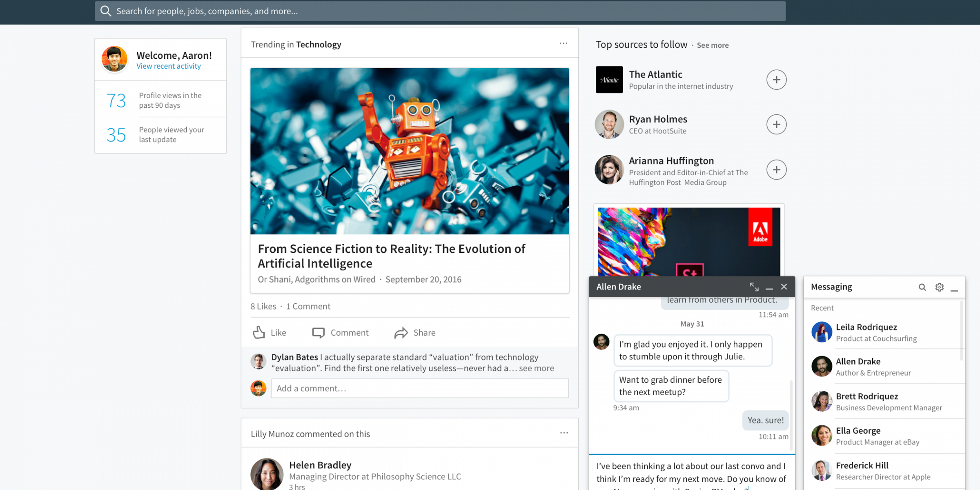Open the Artificial Intelligence article headline
980x490 pixels.
pyautogui.click(x=391, y=256)
